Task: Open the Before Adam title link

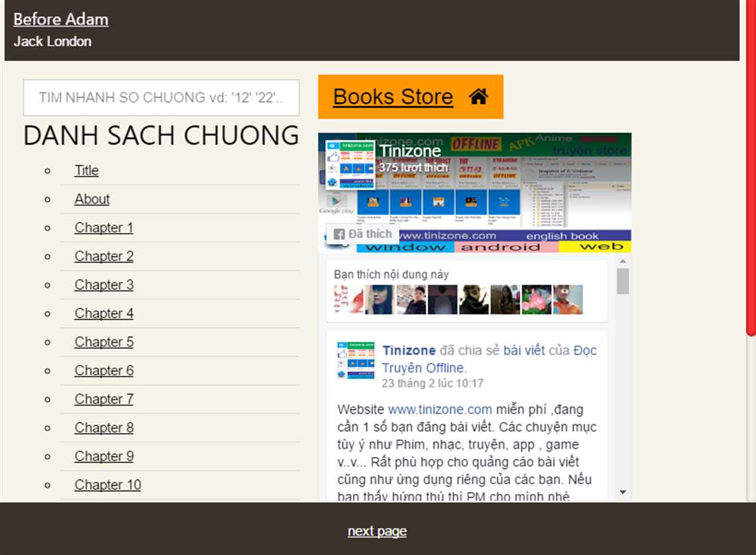Action: click(61, 19)
